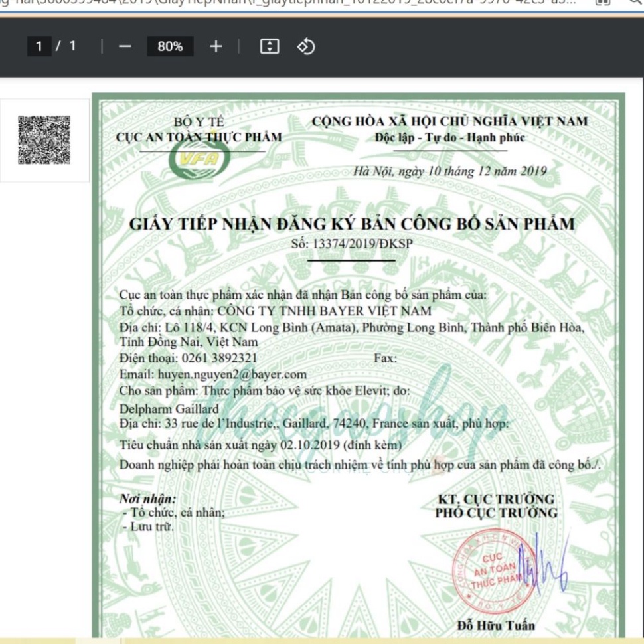Select the 'Fax:' label
Screen dimensions: 644x644
(385, 358)
